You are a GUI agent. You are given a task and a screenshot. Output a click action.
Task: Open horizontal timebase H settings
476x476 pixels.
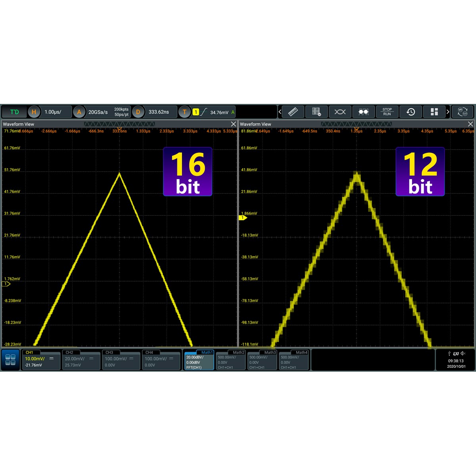coord(34,112)
